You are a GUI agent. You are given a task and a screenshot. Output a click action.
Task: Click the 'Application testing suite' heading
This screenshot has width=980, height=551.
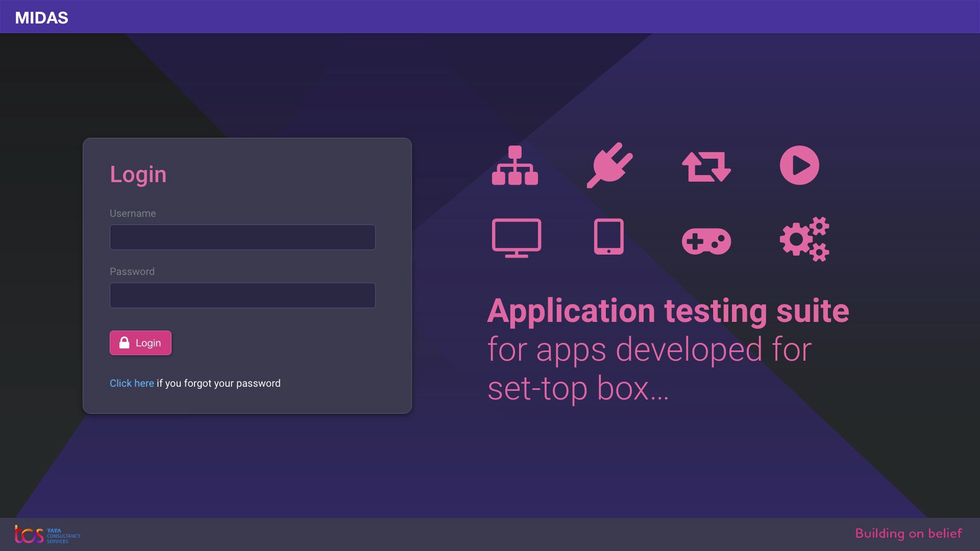[x=668, y=311]
